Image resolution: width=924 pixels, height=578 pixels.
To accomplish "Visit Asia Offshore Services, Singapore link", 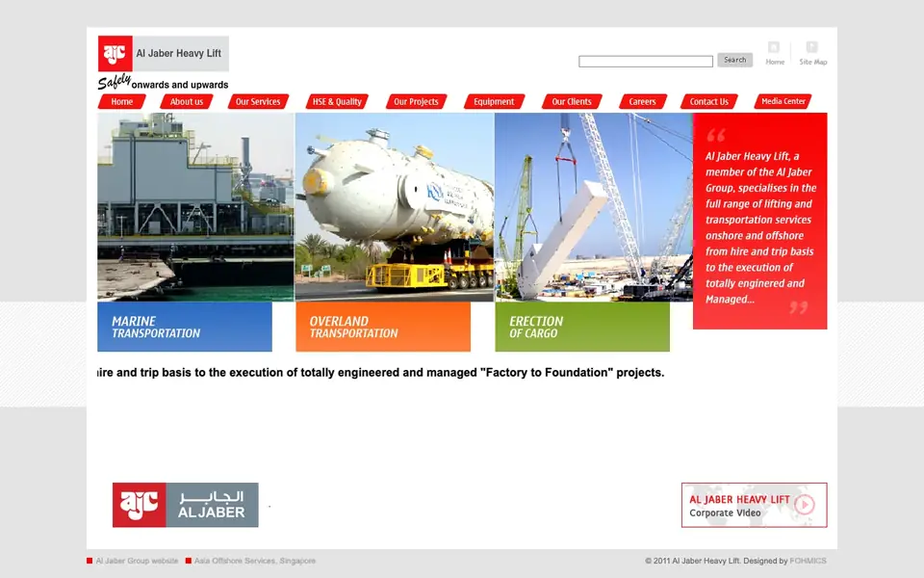I will [254, 561].
